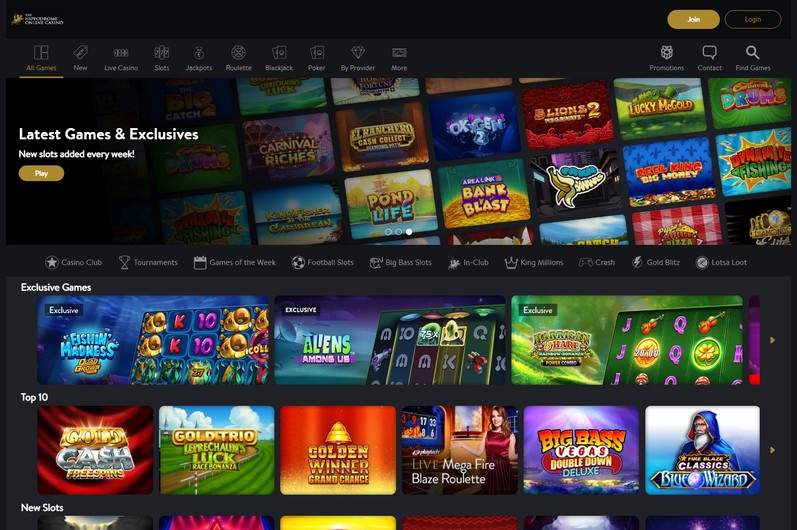Image resolution: width=797 pixels, height=530 pixels.
Task: Select the Roulette wheel icon
Action: coord(238,52)
